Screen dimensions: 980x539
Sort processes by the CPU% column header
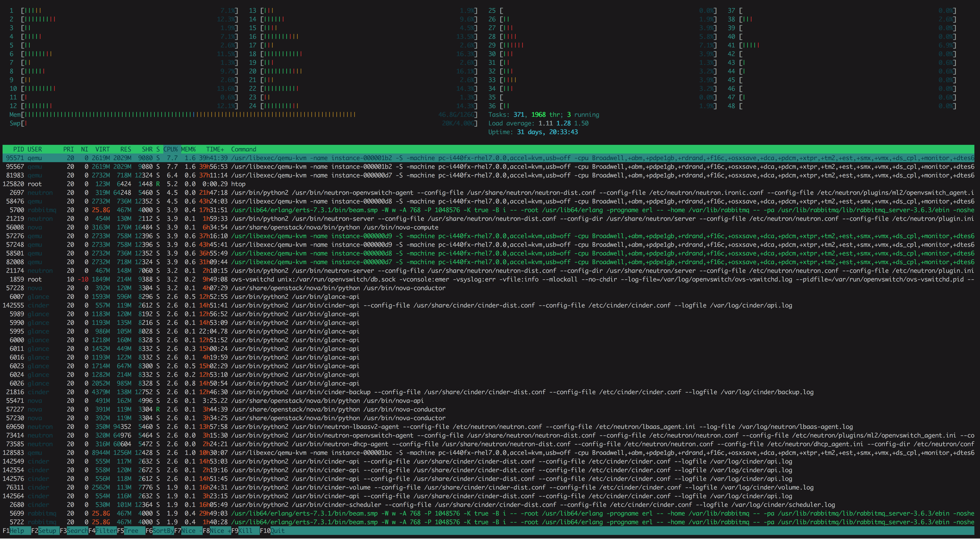coord(171,149)
